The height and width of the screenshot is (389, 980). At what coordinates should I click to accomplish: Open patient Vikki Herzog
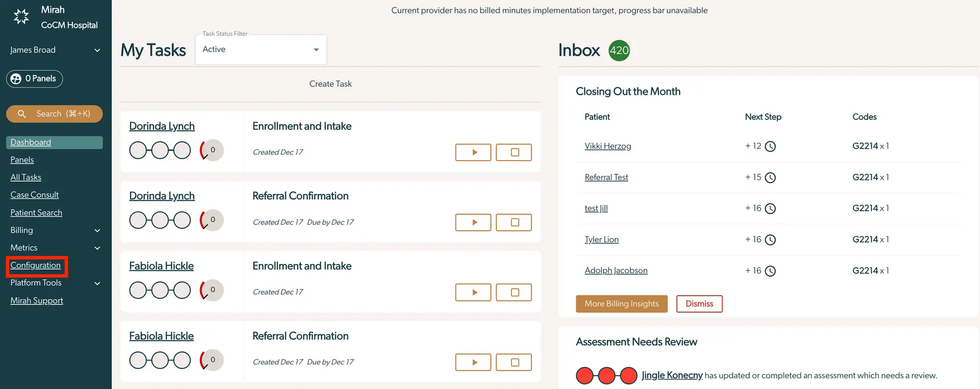point(608,146)
